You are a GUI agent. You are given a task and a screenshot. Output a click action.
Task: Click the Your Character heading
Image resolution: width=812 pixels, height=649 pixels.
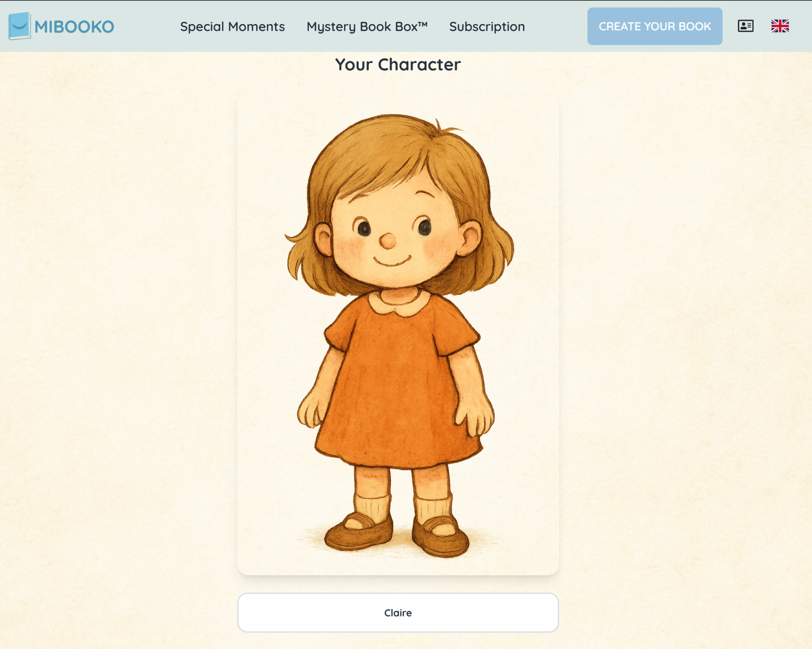coord(398,65)
